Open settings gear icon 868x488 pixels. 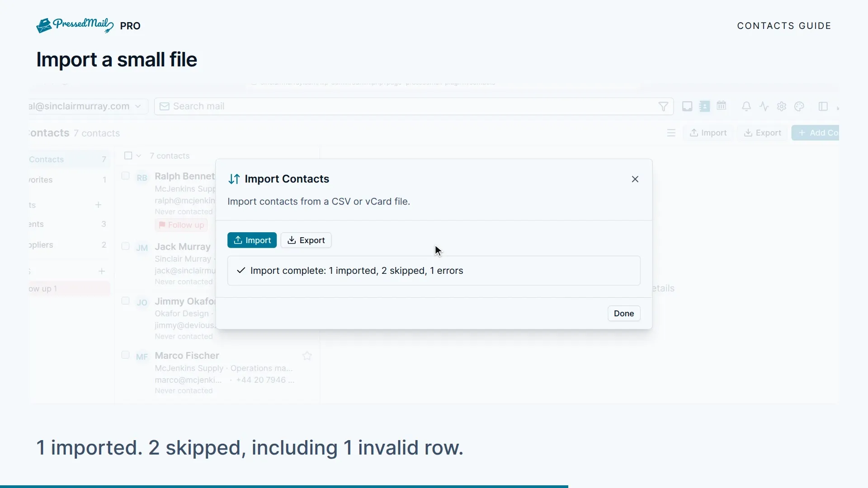(782, 107)
